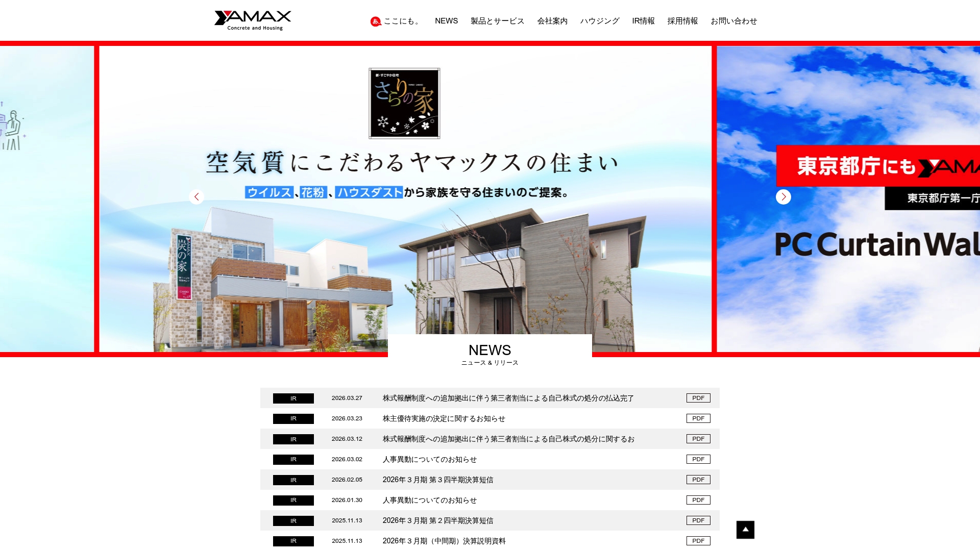Click IR tag on 2026.01.30 row
Screen dimensions: 980x551
(293, 500)
